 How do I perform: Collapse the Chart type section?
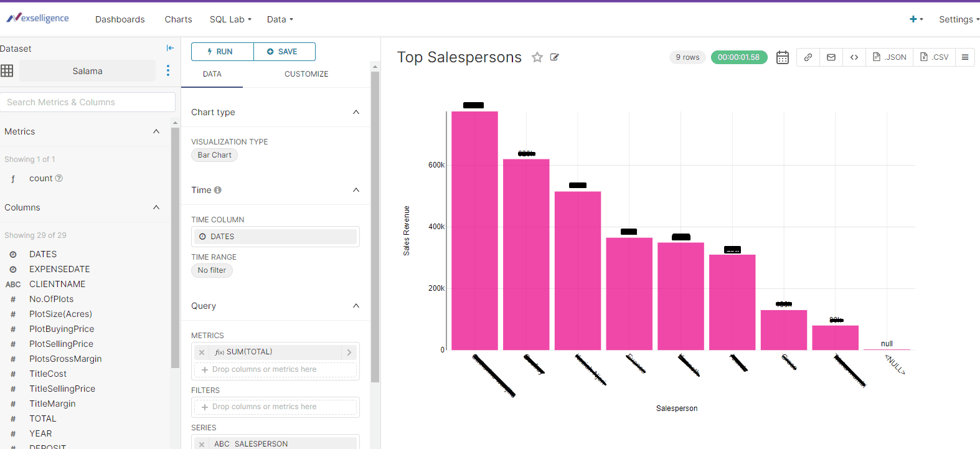pyautogui.click(x=356, y=112)
